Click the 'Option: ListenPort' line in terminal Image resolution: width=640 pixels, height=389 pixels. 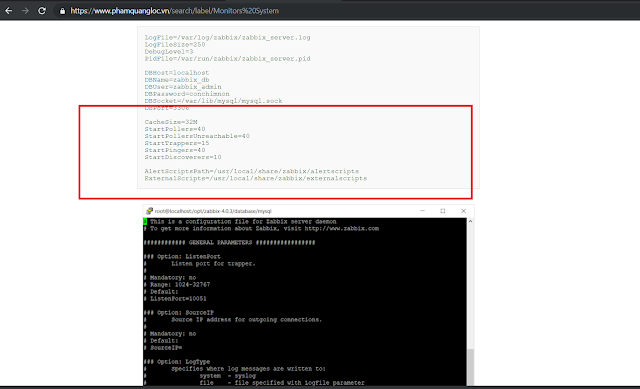(x=182, y=257)
